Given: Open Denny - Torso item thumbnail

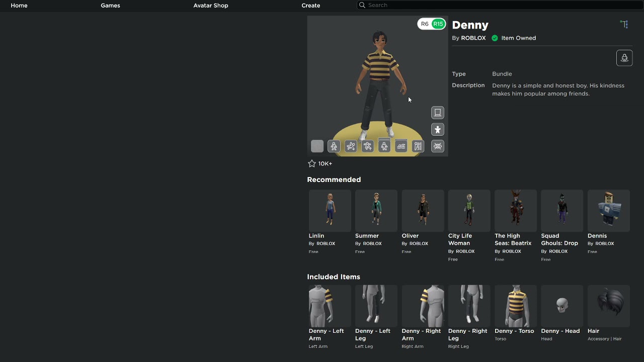Looking at the screenshot, I should pyautogui.click(x=516, y=306).
